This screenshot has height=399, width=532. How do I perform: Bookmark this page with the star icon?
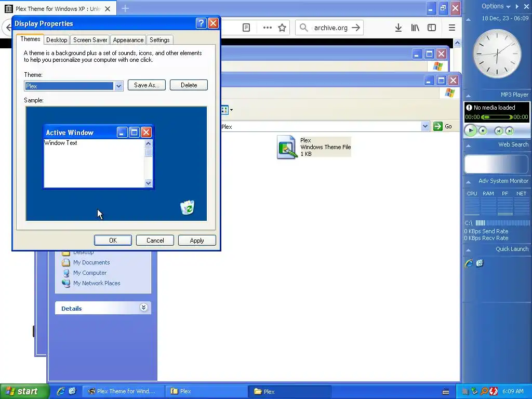pos(282,28)
